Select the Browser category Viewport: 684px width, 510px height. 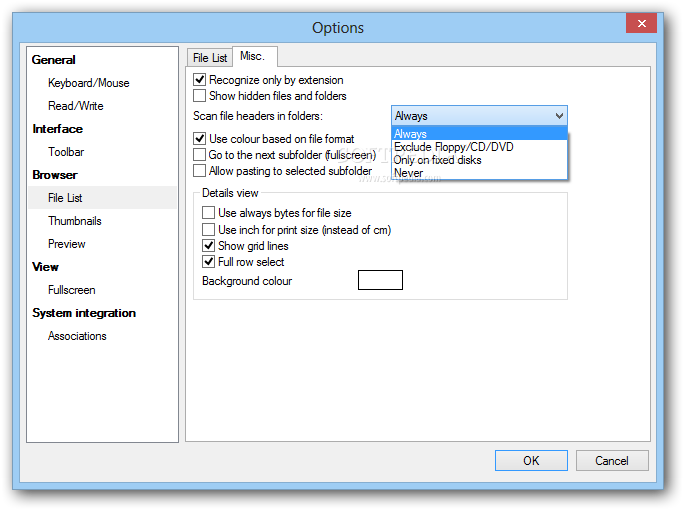click(55, 175)
